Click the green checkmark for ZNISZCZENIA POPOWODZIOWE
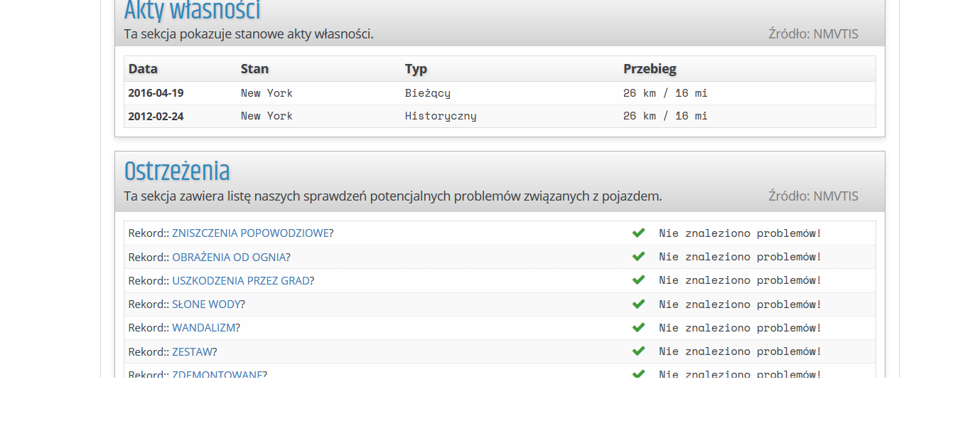 pos(638,233)
